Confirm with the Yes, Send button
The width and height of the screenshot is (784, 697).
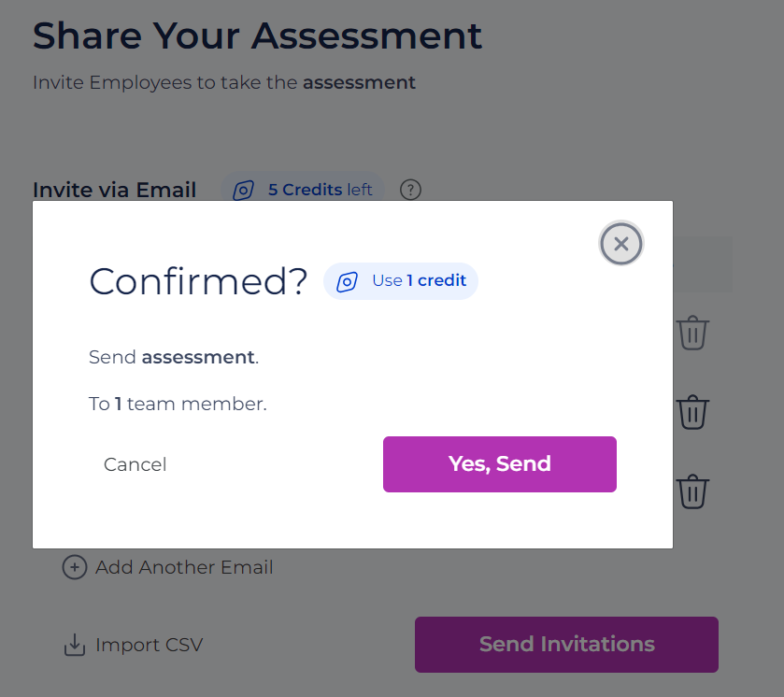(x=500, y=464)
